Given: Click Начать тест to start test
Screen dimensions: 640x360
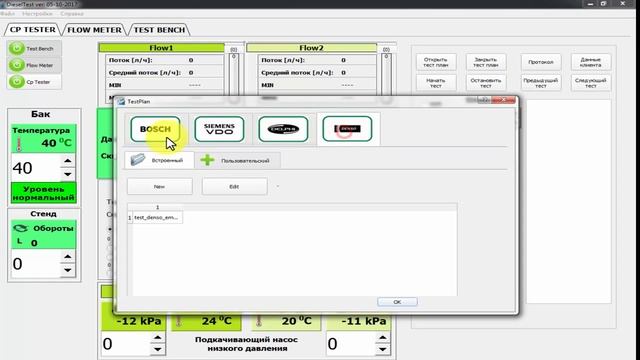Looking at the screenshot, I should click(x=436, y=83).
